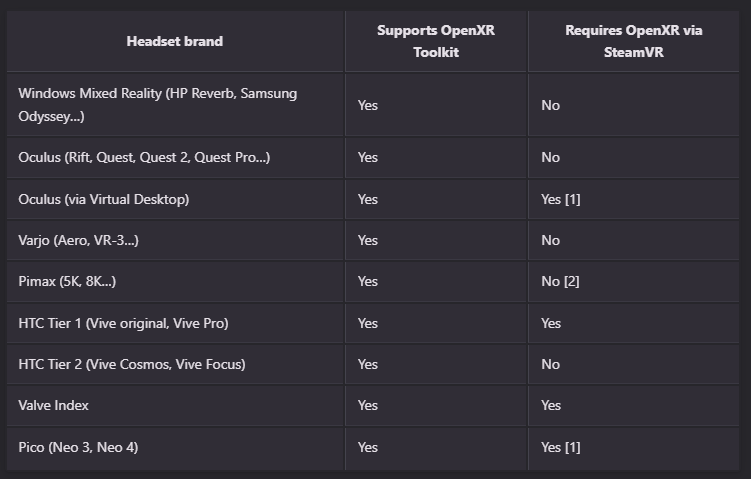Click the SteamVR "No" cell for Varjo
751x479 pixels.
click(550, 240)
